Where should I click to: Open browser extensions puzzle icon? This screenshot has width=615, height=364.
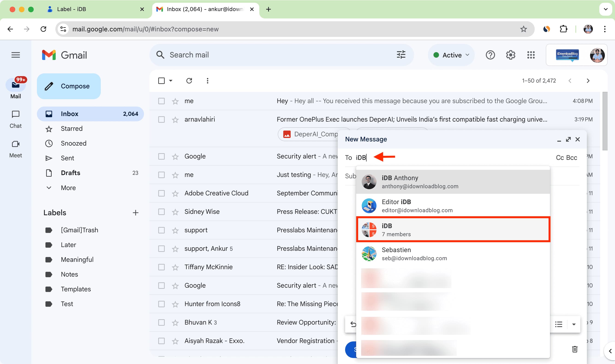tap(564, 29)
